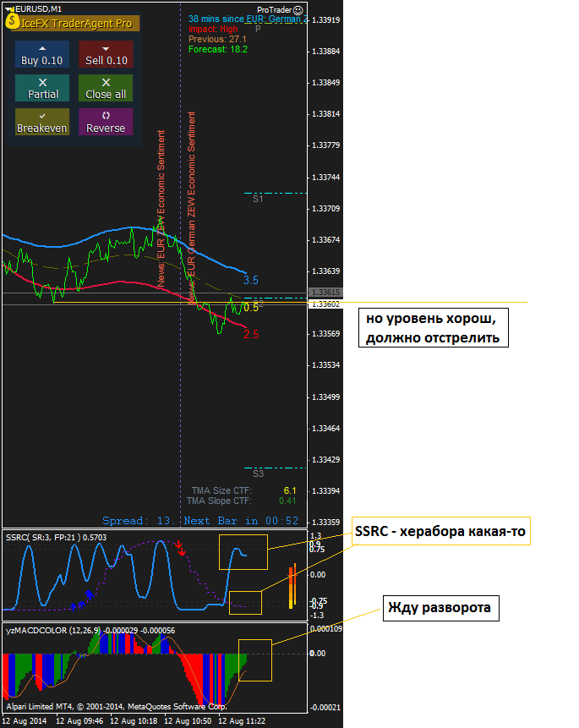Image resolution: width=579 pixels, height=728 pixels.
Task: Click the IceFX TraderAgent Pro dollar icon
Action: (x=13, y=21)
